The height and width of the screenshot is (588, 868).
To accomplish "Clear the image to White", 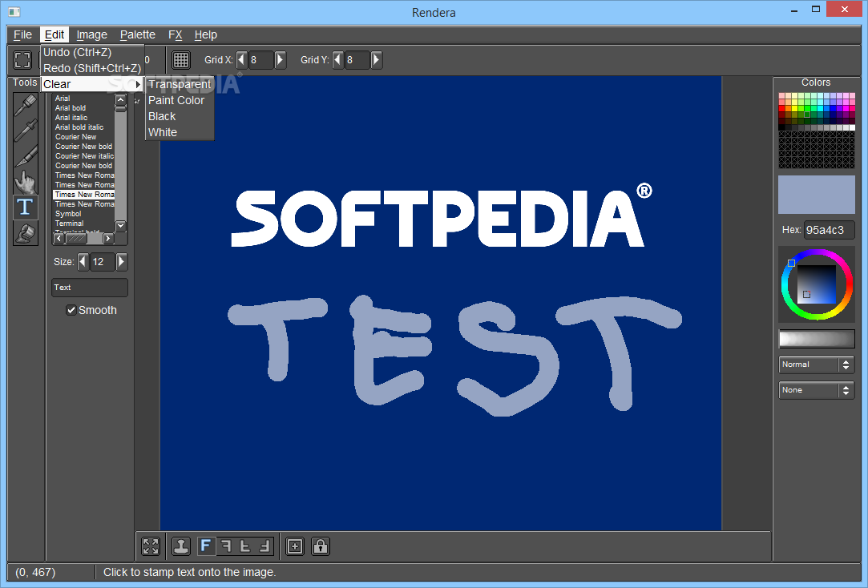I will pos(180,133).
